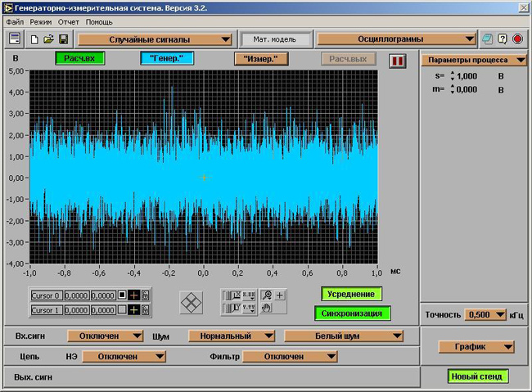The image size is (532, 392).
Task: Open Y axis format options
Action: point(249,309)
